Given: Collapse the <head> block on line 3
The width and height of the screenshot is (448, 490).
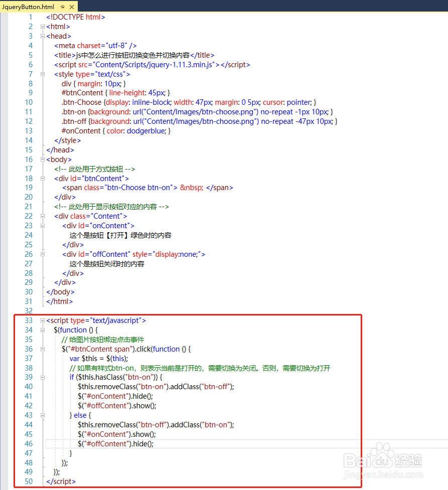Looking at the screenshot, I should click(43, 36).
